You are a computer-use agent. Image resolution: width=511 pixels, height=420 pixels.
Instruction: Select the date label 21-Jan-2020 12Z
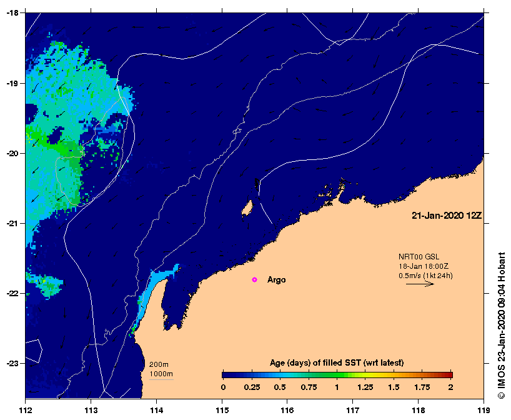[447, 216]
